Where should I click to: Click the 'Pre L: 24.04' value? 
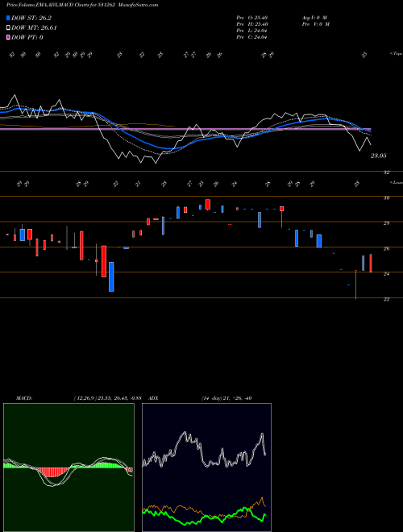click(252, 31)
